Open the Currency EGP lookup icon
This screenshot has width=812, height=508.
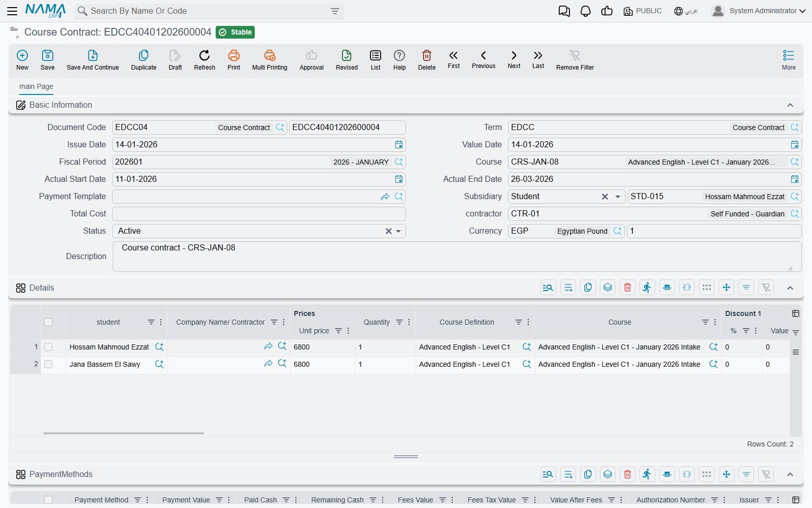(x=618, y=231)
